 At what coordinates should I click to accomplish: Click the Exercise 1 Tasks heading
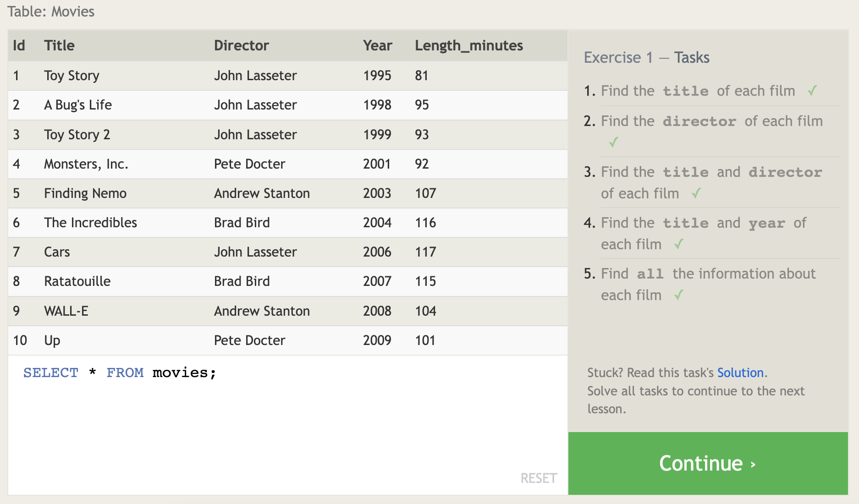(646, 58)
